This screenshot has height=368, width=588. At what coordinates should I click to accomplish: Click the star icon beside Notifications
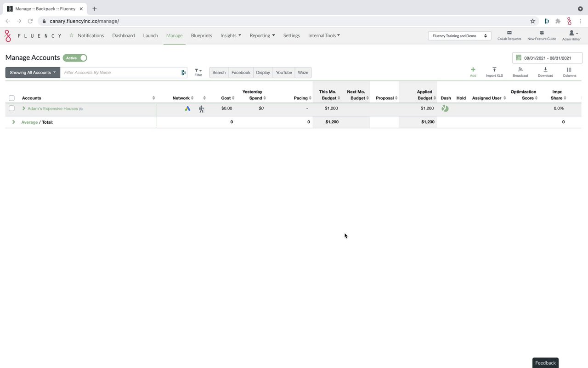click(x=71, y=35)
